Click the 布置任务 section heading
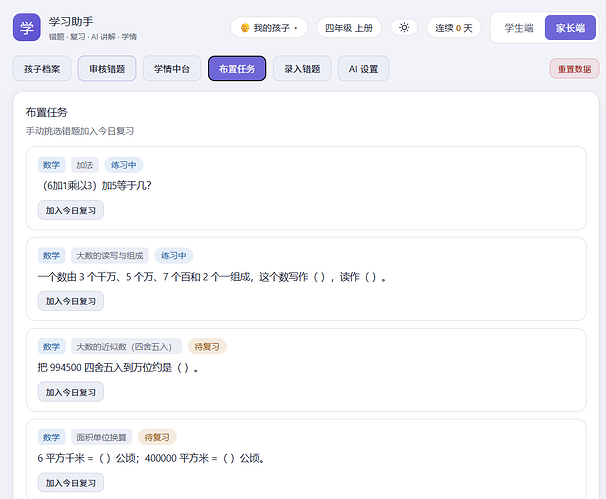The height and width of the screenshot is (499, 606). click(x=46, y=112)
